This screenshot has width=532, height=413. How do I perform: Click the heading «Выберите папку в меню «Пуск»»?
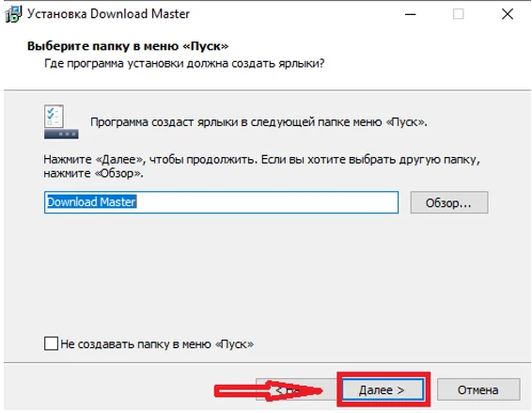(x=128, y=46)
